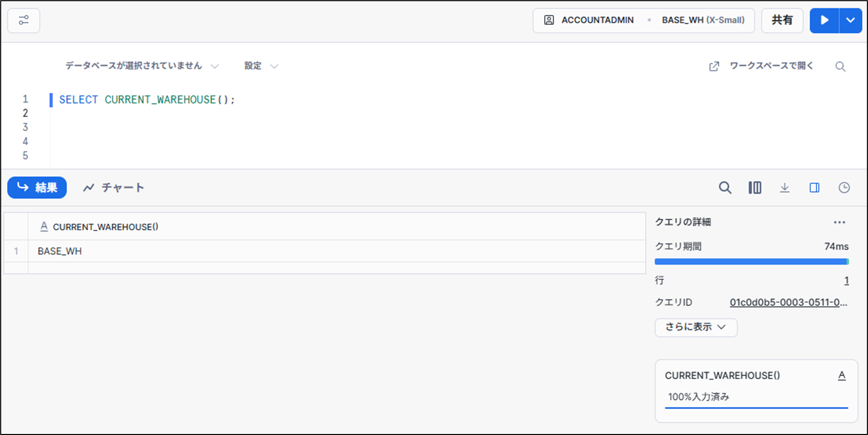This screenshot has height=435, width=868.
Task: Open the ACCOUNTADMIN role and warehouse selector
Action: 644,20
